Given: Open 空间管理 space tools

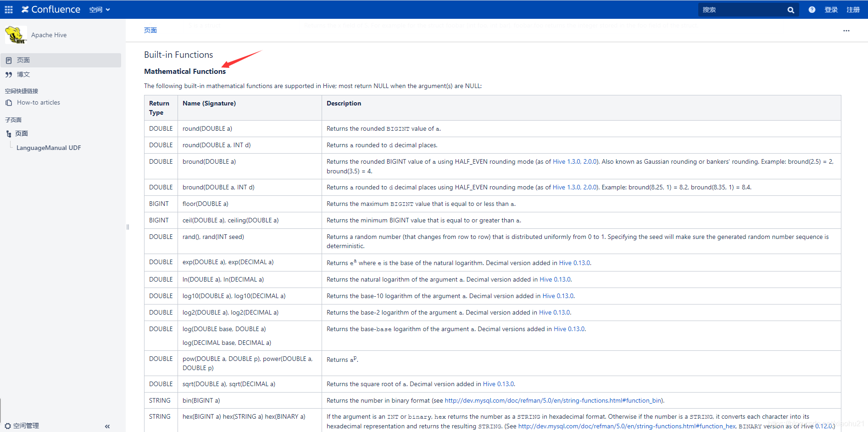Looking at the screenshot, I should click(x=26, y=426).
